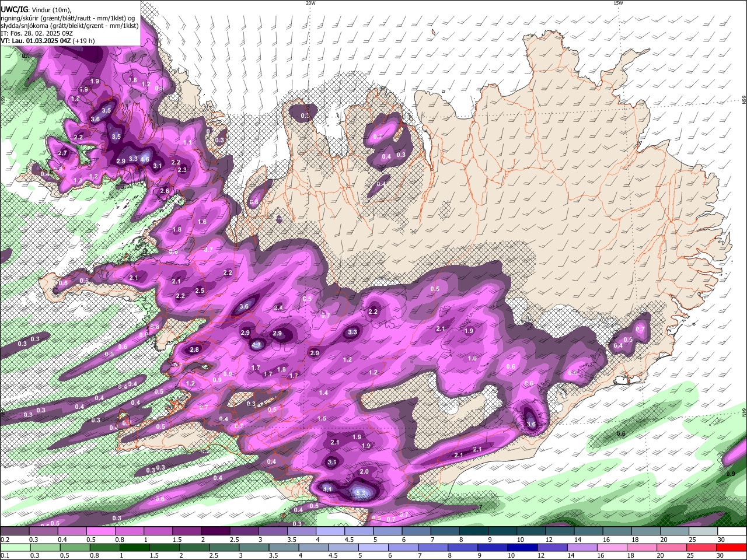Click the top-row legend swatch above 0.8
The width and height of the screenshot is (747, 560).
click(129, 531)
